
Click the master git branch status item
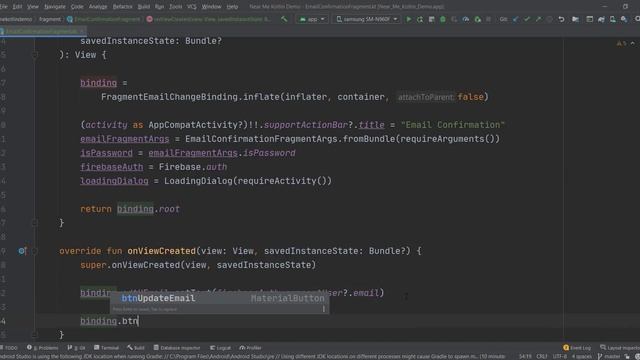(609, 356)
